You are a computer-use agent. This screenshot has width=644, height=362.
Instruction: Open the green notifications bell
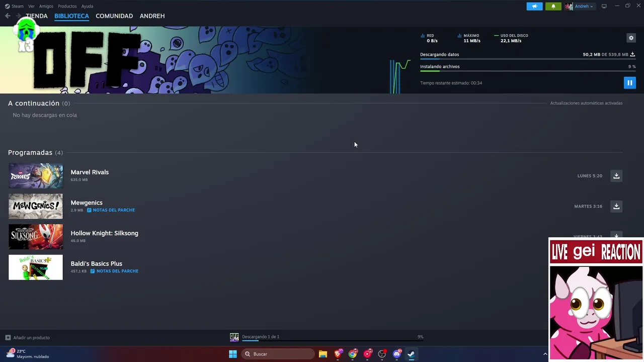point(553,6)
